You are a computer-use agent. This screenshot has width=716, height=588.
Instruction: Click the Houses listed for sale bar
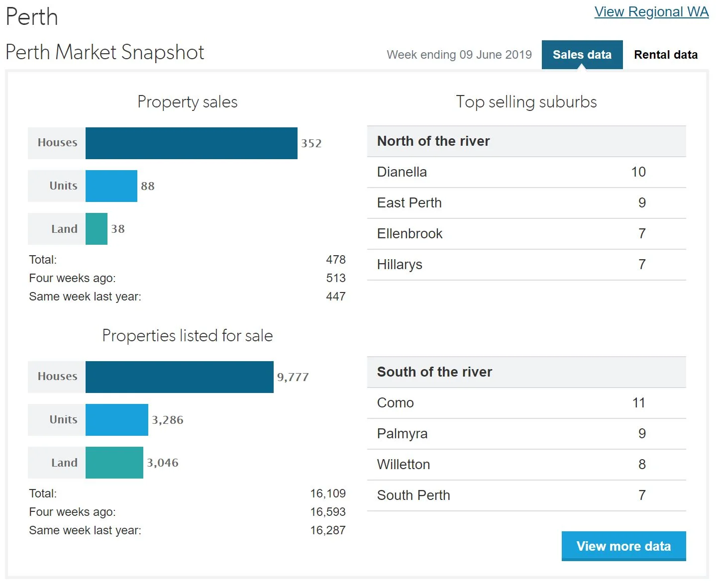coord(179,377)
